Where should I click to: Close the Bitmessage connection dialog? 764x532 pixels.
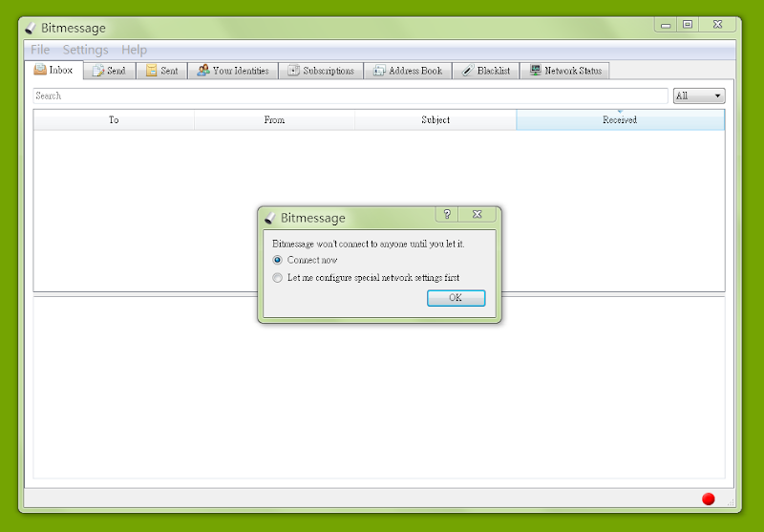point(477,214)
